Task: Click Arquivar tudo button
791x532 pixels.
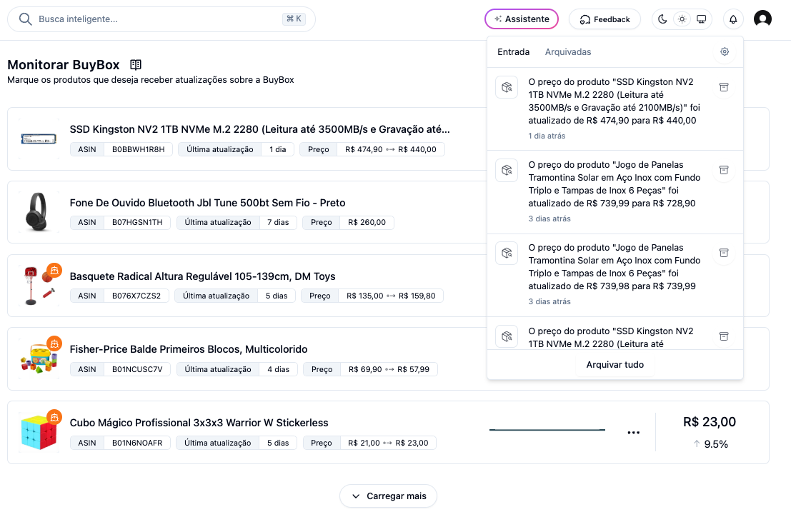Action: point(615,365)
